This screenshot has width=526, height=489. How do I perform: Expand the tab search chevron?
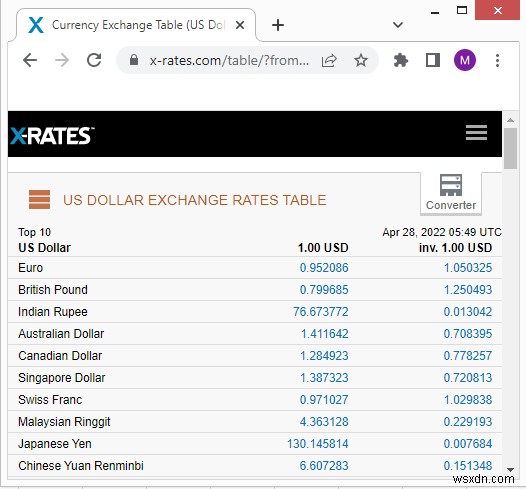398,25
